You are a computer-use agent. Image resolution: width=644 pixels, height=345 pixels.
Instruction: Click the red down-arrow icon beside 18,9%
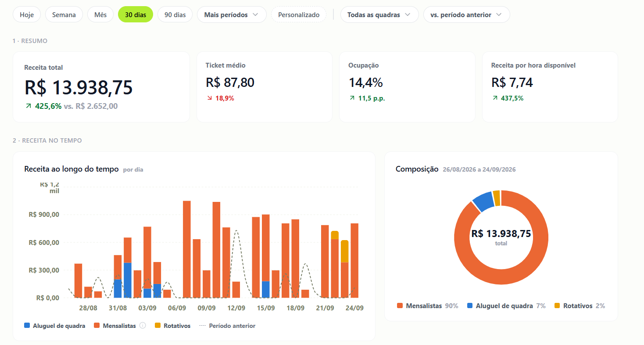[x=209, y=98]
